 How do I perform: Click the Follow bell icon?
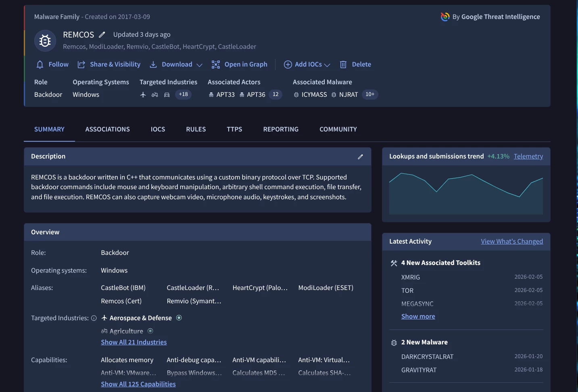click(40, 65)
